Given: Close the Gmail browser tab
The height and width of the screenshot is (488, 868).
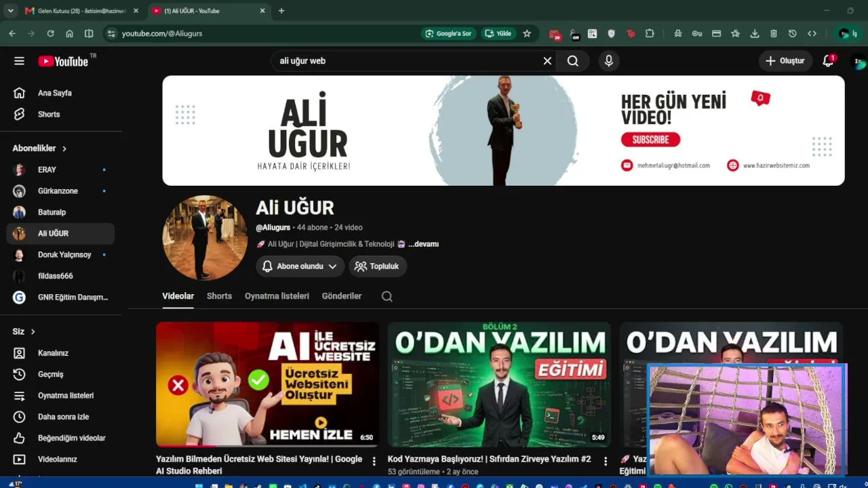Looking at the screenshot, I should 136,11.
